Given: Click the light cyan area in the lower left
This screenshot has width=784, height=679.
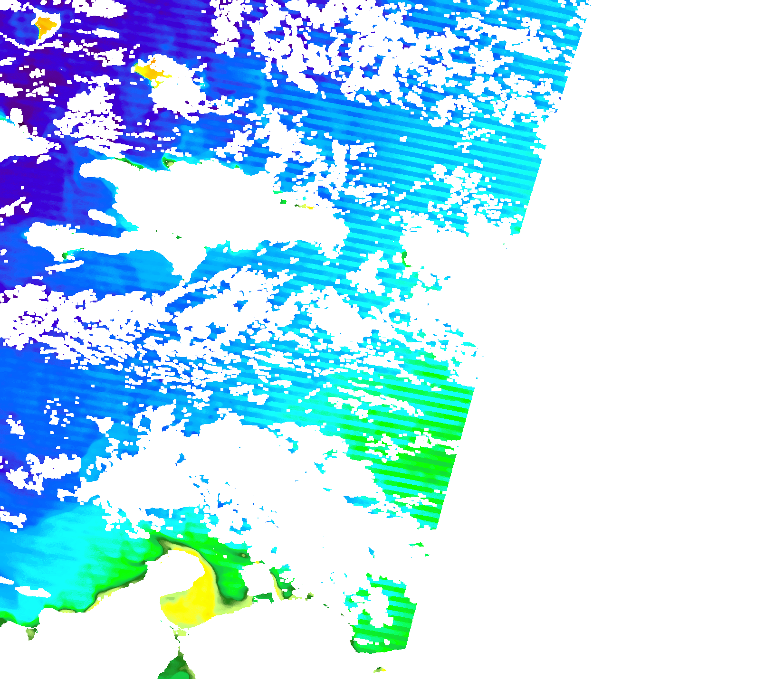Looking at the screenshot, I should tap(71, 551).
